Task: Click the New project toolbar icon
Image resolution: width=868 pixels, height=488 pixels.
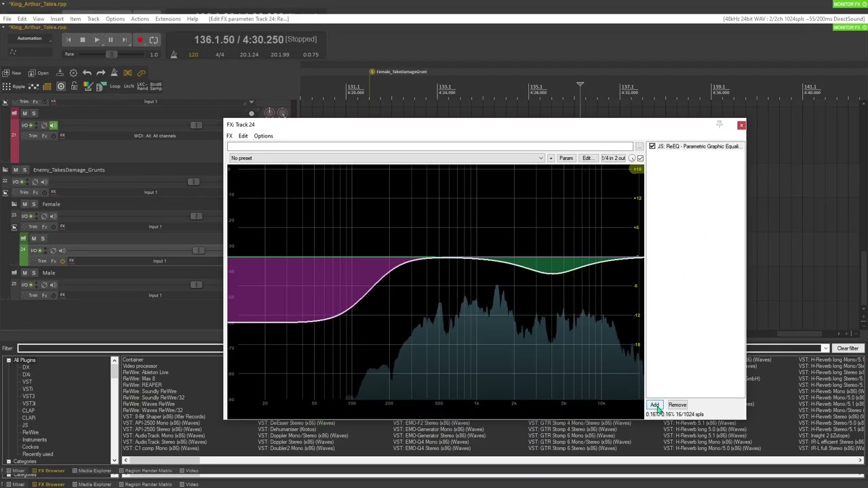Action: tap(12, 73)
